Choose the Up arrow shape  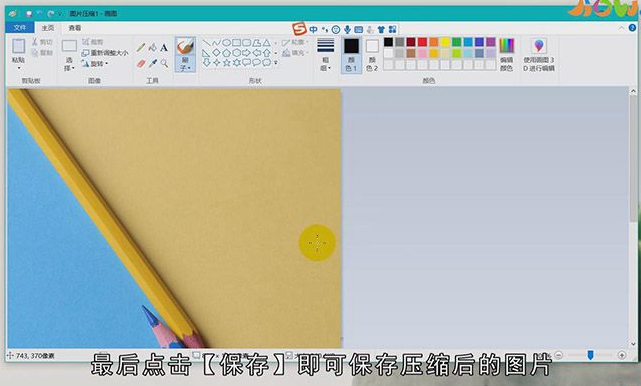[267, 53]
